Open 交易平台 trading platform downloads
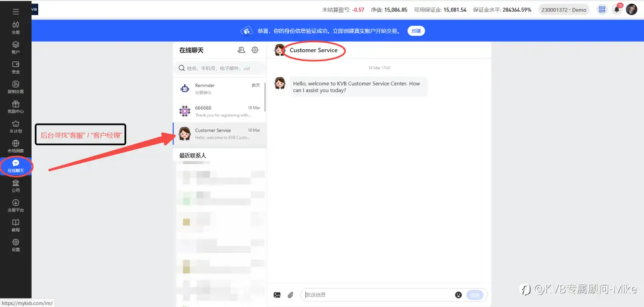The image size is (644, 307). click(x=16, y=206)
